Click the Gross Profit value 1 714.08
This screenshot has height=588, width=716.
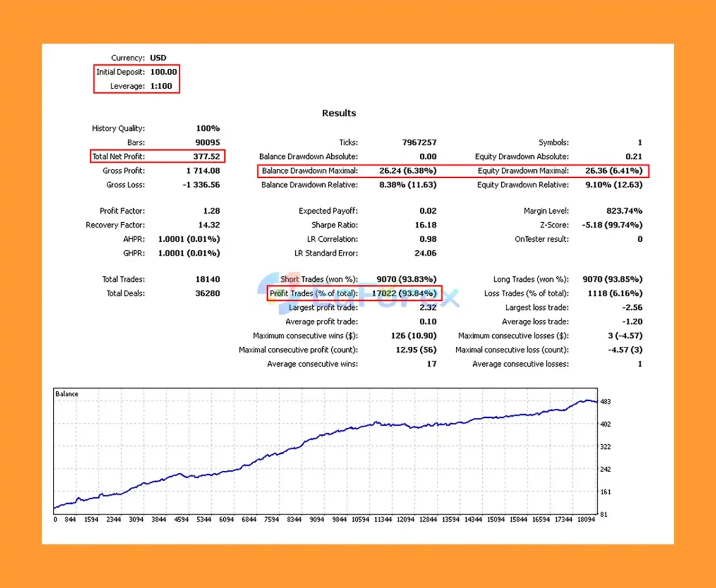click(203, 171)
